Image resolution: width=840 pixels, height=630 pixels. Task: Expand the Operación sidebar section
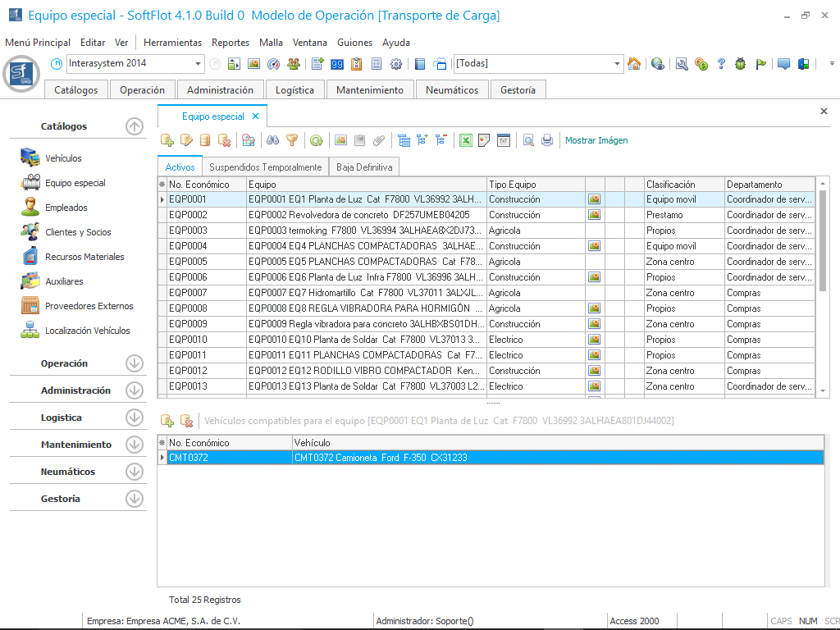135,363
